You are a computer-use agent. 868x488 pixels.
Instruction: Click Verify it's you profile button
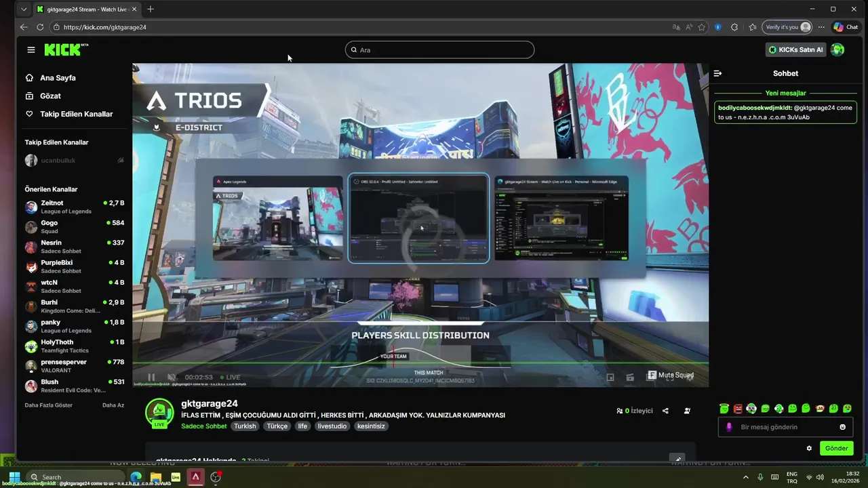pos(787,27)
